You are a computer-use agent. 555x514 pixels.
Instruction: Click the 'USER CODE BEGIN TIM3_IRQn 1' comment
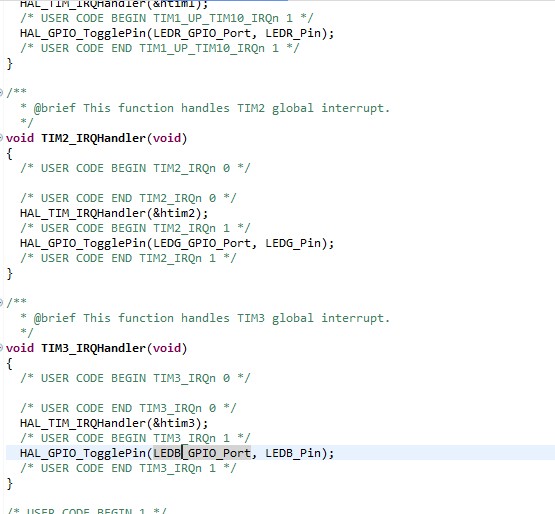click(x=135, y=438)
